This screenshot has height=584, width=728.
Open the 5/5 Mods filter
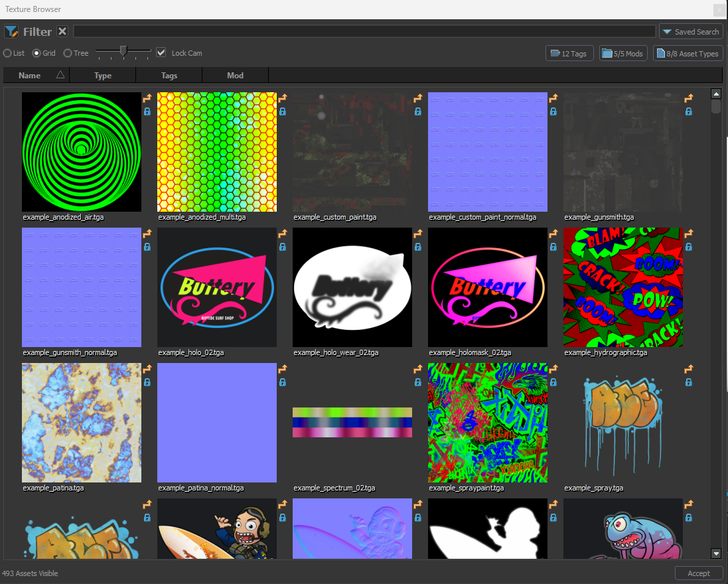pyautogui.click(x=623, y=53)
